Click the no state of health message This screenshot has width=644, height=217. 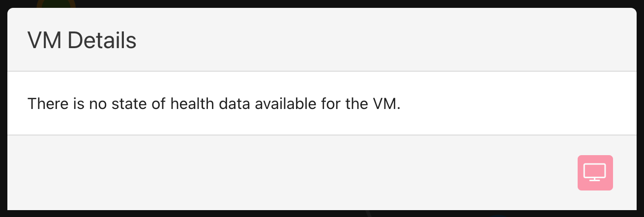pos(214,104)
